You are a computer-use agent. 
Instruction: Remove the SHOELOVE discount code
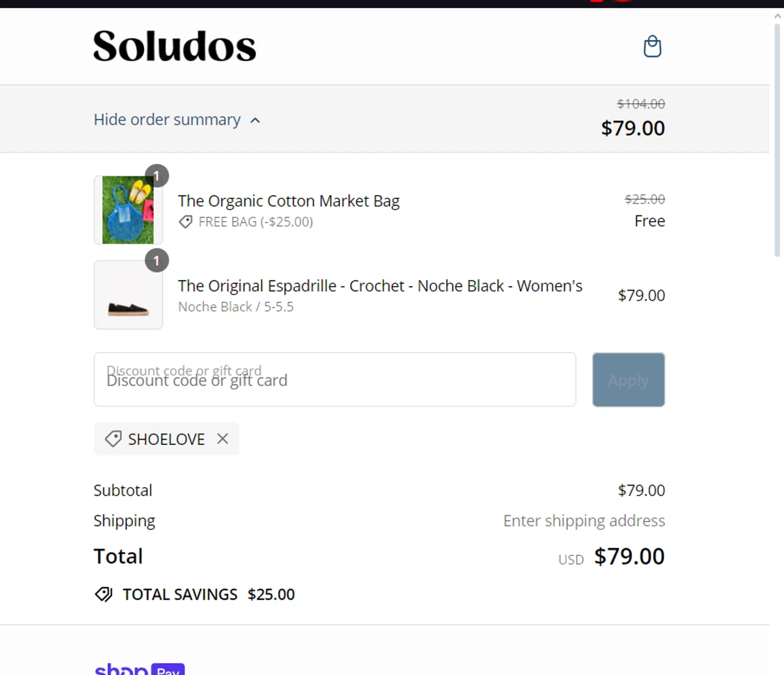223,439
